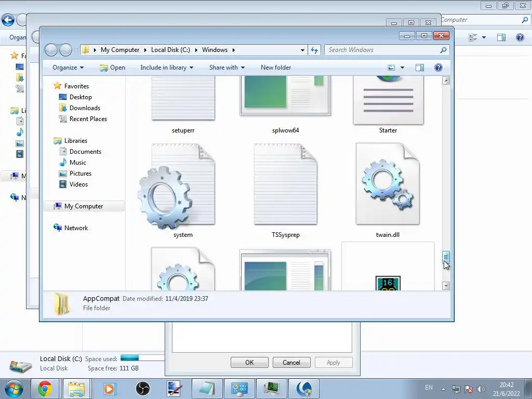Click My Computer in the address breadcrumb
Viewport: 532px width, 399px height.
point(120,50)
